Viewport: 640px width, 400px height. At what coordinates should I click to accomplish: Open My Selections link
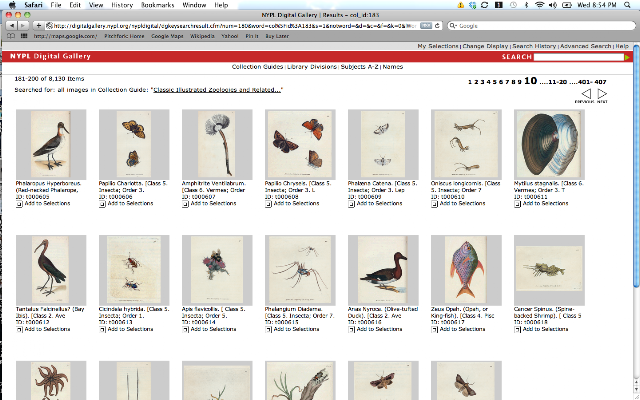[x=438, y=46]
